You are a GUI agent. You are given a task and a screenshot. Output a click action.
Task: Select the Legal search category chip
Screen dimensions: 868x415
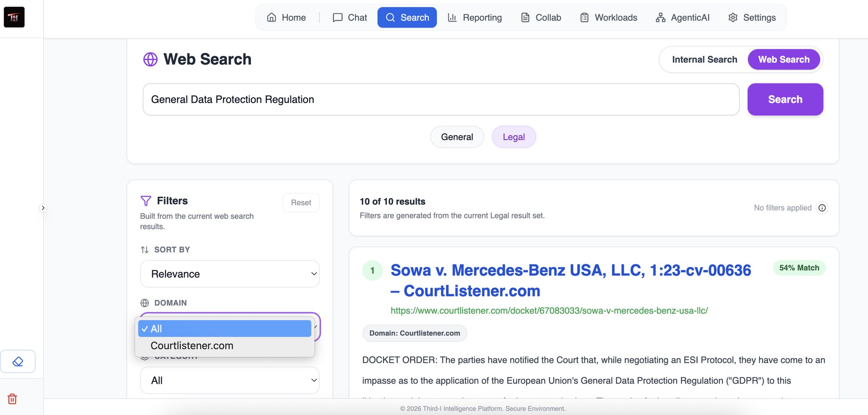514,137
